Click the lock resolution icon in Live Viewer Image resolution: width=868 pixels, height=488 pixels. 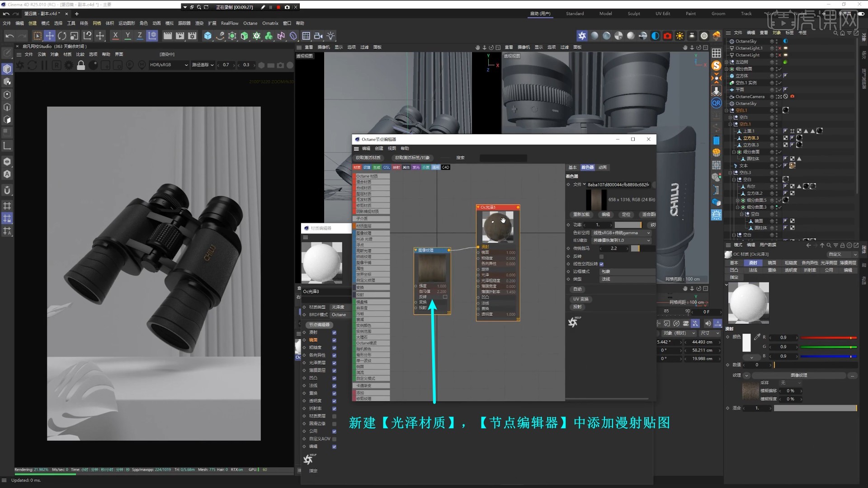pyautogui.click(x=81, y=65)
